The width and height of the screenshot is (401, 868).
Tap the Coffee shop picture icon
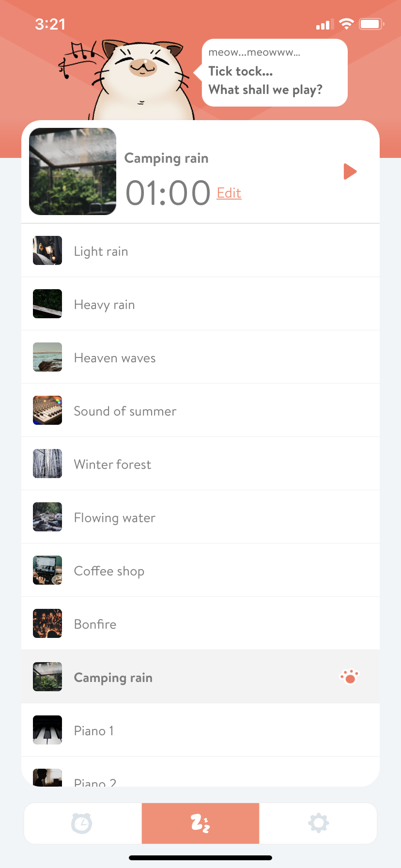coord(47,570)
